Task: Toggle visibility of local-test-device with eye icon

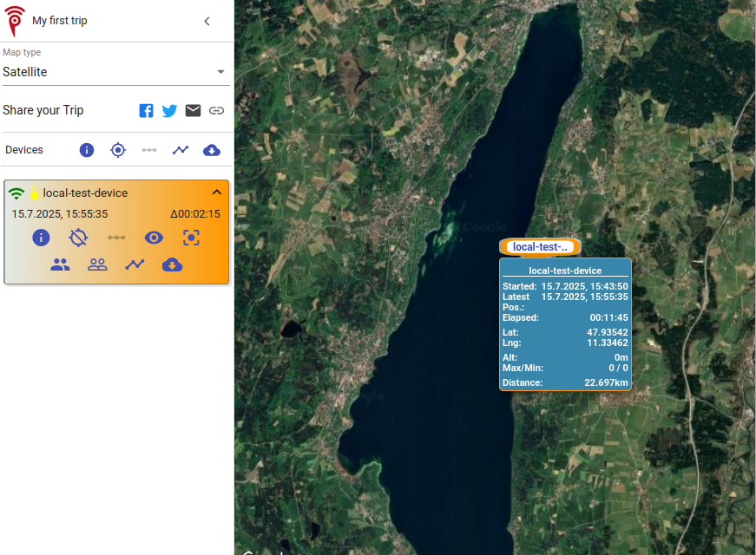Action: [x=154, y=238]
